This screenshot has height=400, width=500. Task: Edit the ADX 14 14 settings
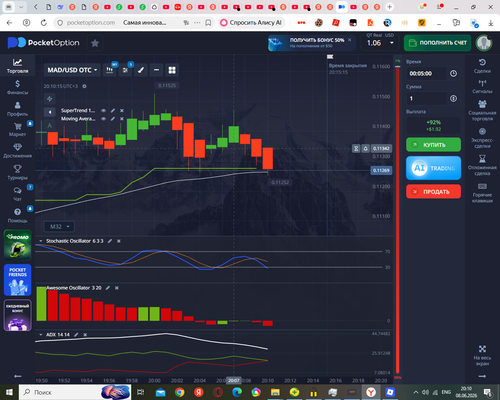(x=76, y=335)
